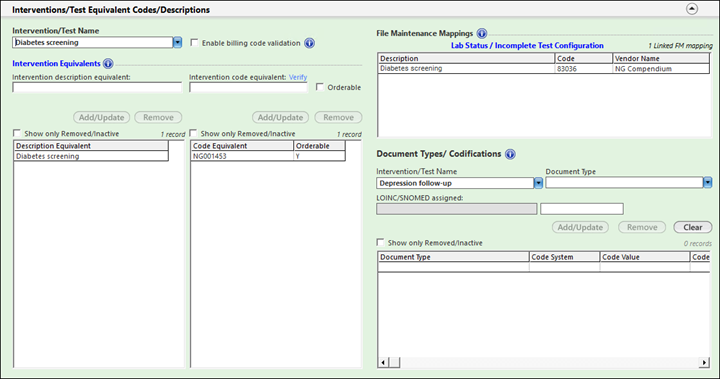Open the Document Type dropdown arrow
720x380 pixels.
(707, 183)
